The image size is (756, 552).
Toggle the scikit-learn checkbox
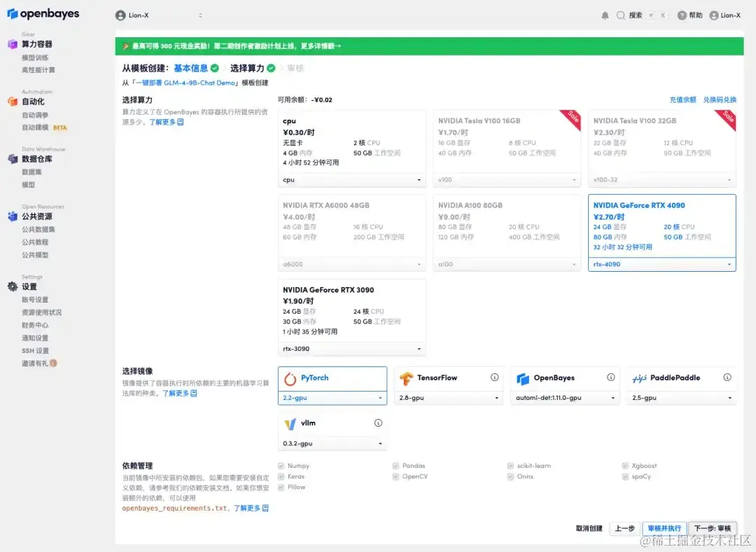(x=510, y=466)
